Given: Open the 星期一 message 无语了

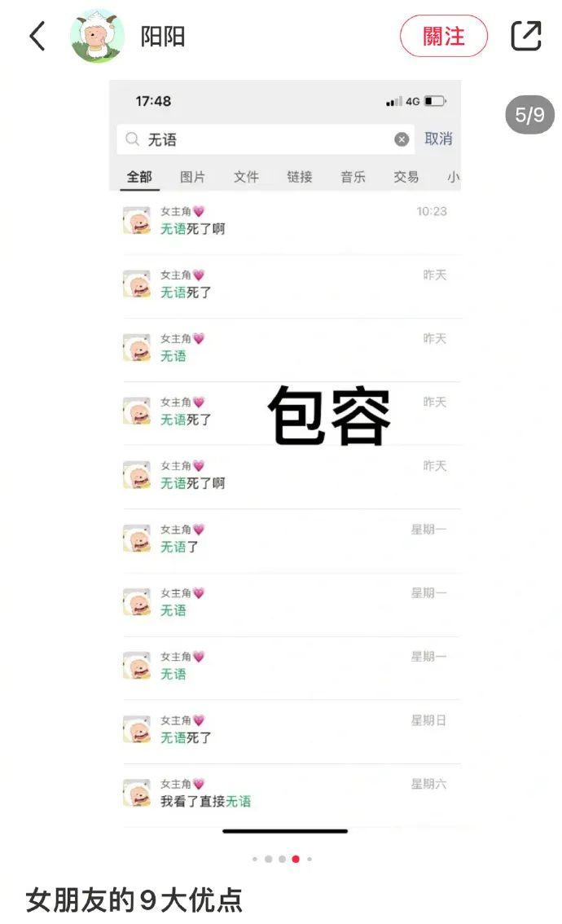Looking at the screenshot, I should 285,539.
